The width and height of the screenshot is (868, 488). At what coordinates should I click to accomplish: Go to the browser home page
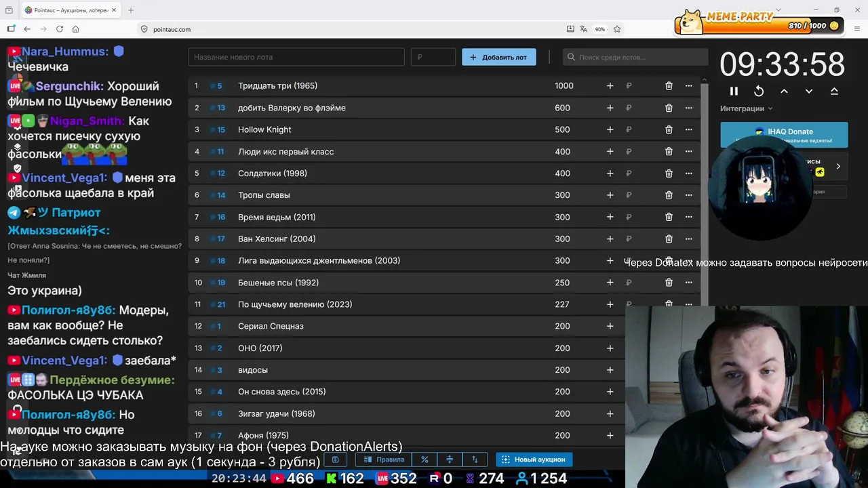coord(76,29)
